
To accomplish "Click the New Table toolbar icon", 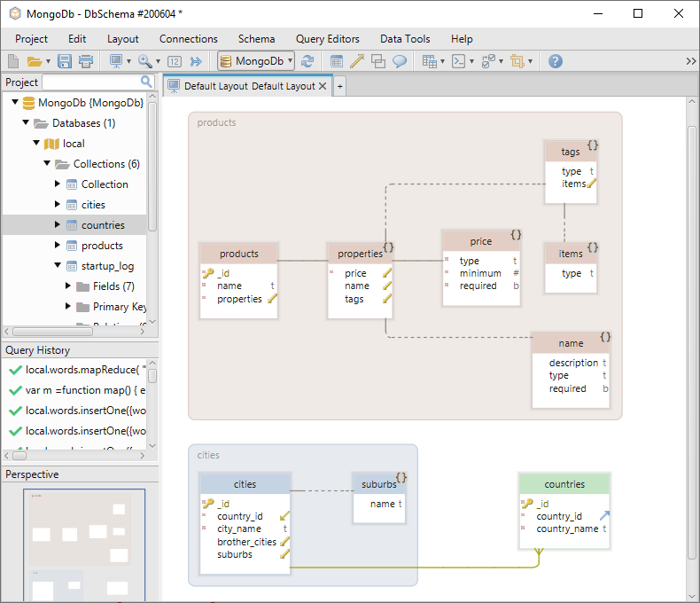I will pyautogui.click(x=337, y=61).
